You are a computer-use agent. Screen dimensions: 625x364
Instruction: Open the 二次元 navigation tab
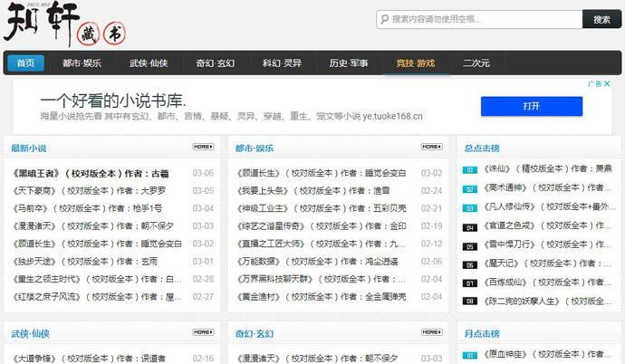[x=476, y=63]
